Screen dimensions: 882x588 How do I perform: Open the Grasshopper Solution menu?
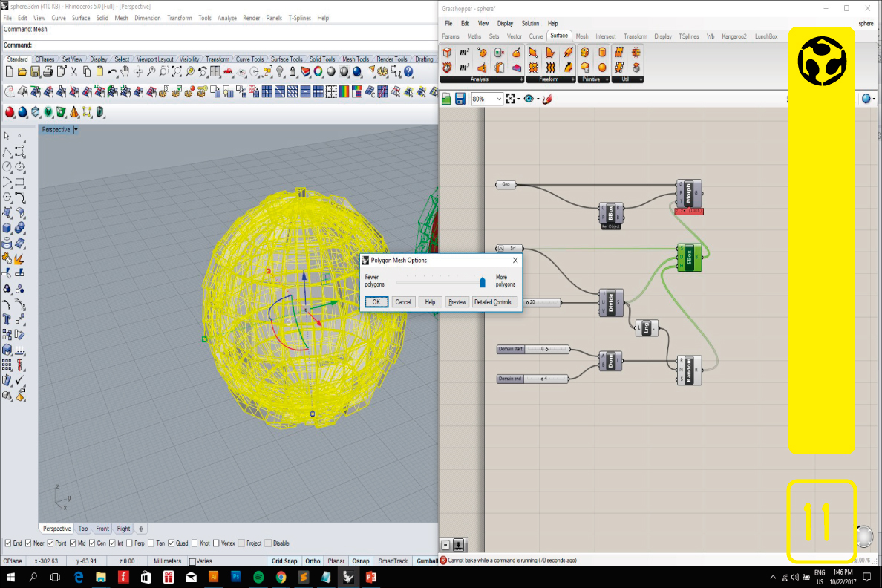(530, 24)
